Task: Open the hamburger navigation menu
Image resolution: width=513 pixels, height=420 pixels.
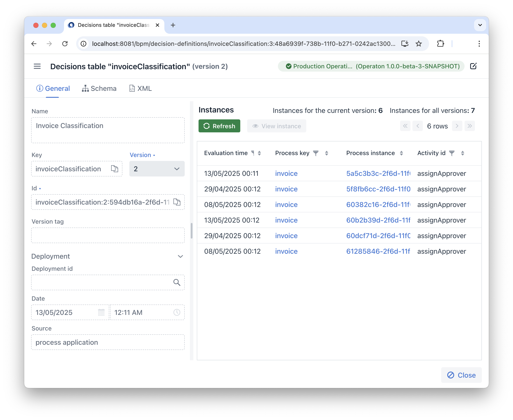Action: [x=37, y=66]
